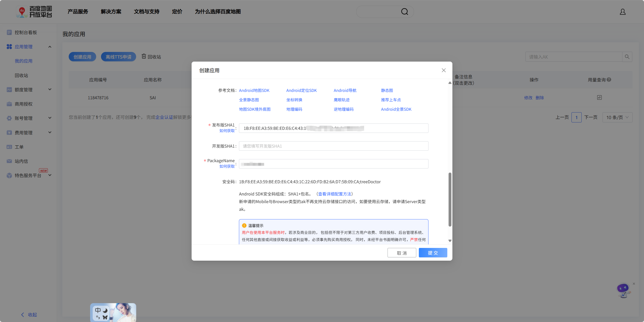This screenshot has height=322, width=644.
Task: Click the AK search magnifier button
Action: pyautogui.click(x=627, y=57)
